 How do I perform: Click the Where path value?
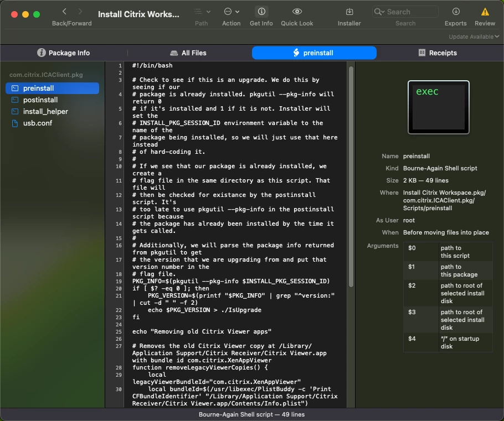pos(444,200)
